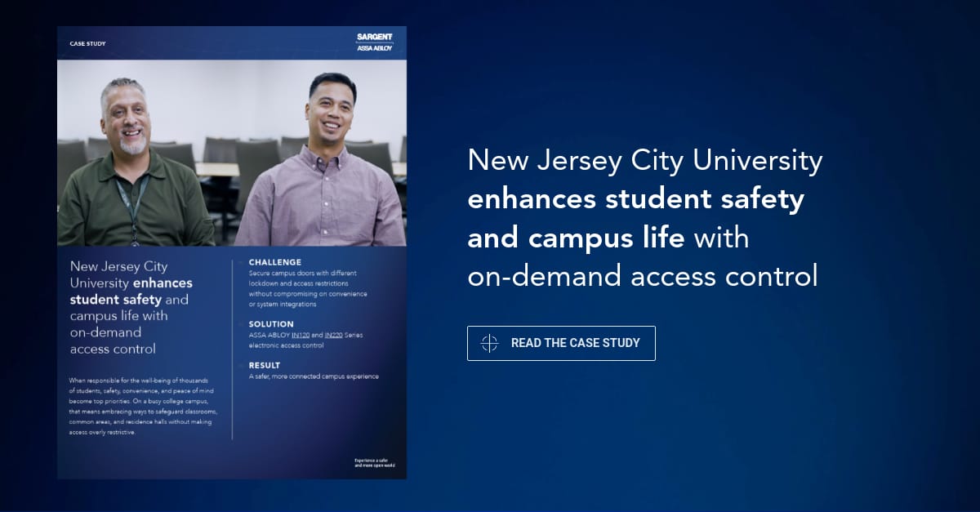Click the man in the green polo
Screen dimensions: 980x512
click(130, 171)
